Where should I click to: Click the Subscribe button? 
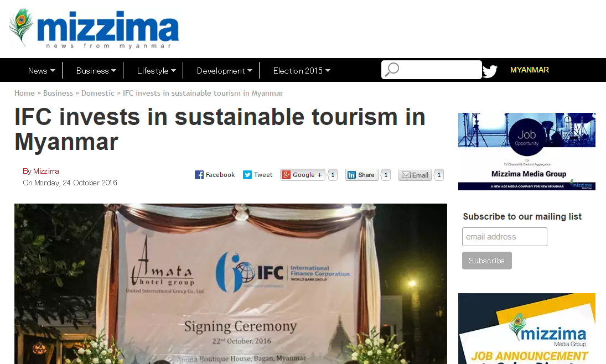[487, 261]
